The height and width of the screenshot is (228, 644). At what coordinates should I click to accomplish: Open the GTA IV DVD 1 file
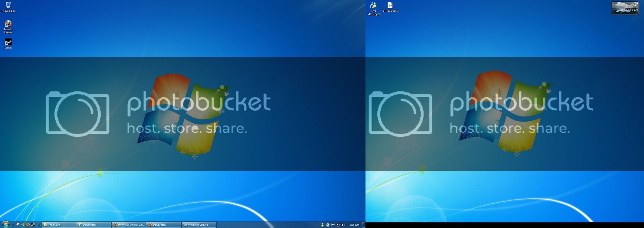[390, 7]
